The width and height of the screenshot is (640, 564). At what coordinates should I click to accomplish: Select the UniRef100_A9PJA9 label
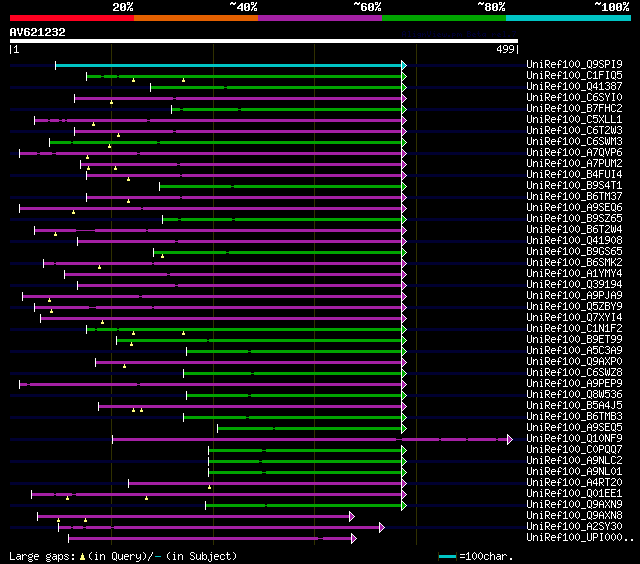tap(574, 296)
